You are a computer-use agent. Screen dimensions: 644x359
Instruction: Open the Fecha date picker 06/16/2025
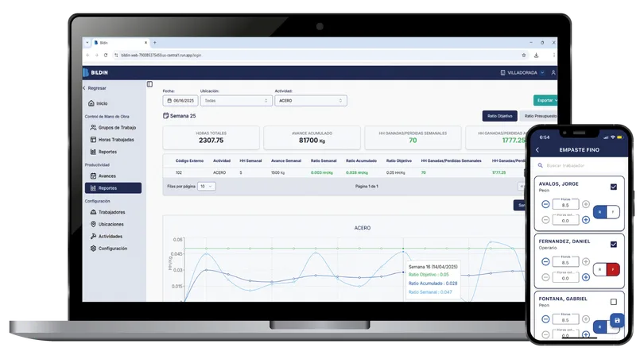coord(180,101)
